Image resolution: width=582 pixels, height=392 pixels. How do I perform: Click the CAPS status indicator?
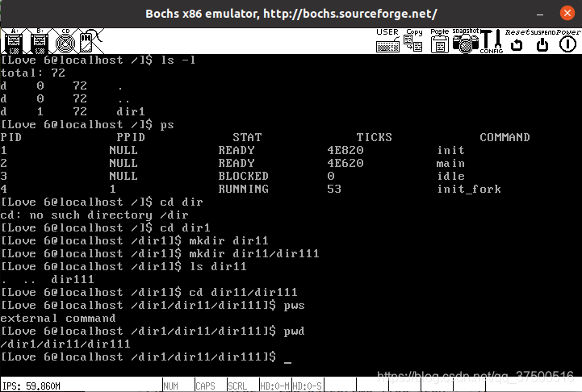pos(205,386)
